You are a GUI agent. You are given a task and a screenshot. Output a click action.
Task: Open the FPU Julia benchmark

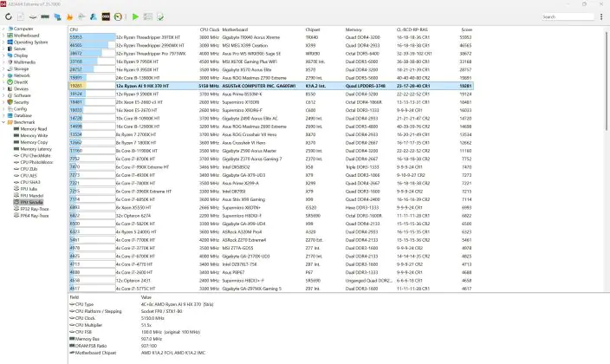[x=29, y=189]
